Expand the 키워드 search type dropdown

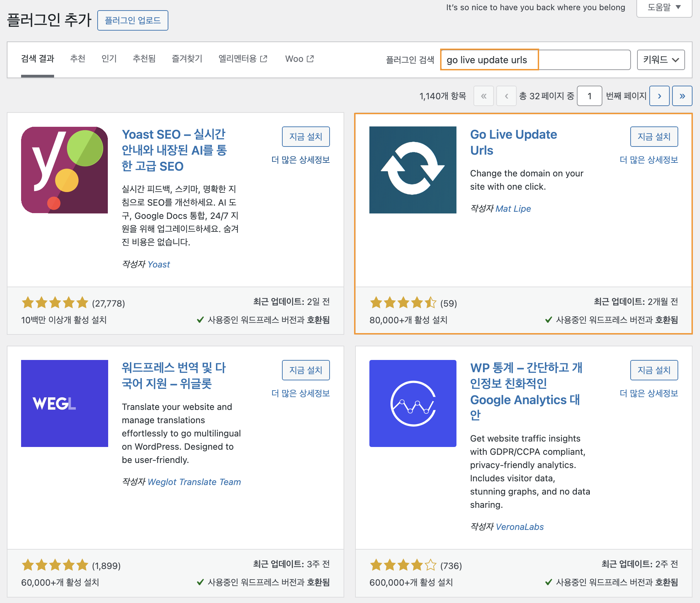click(661, 60)
